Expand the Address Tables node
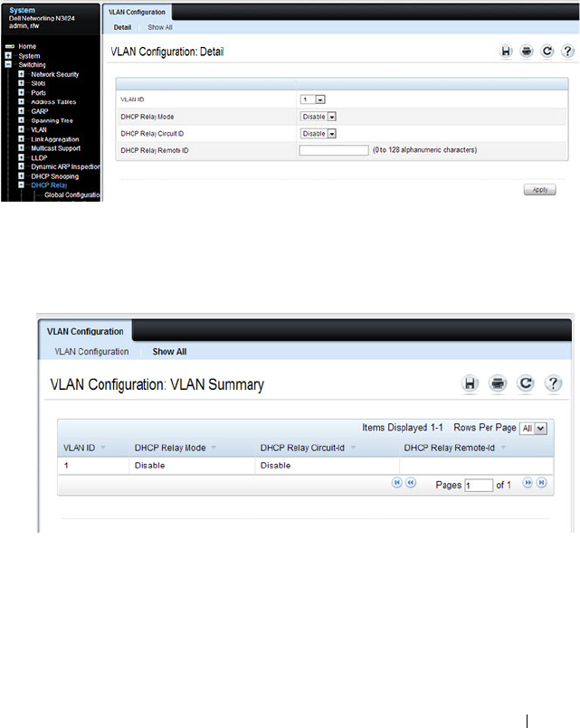 coord(21,101)
